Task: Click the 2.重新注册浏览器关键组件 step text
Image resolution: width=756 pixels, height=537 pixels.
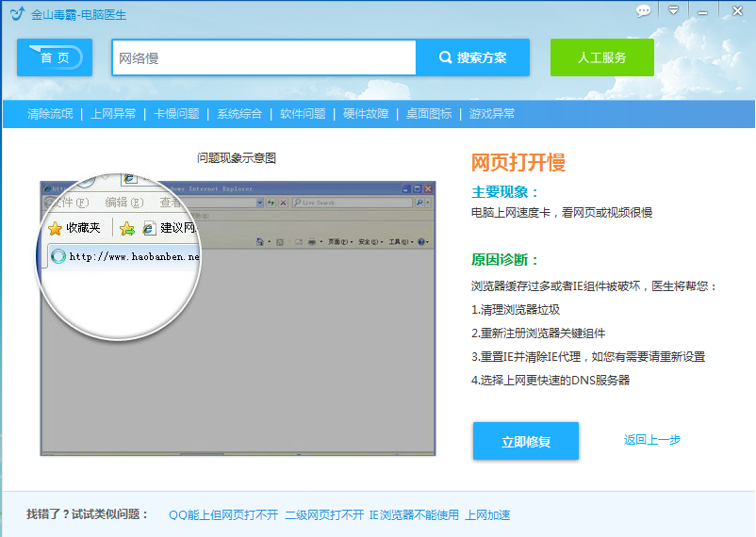Action: point(538,334)
